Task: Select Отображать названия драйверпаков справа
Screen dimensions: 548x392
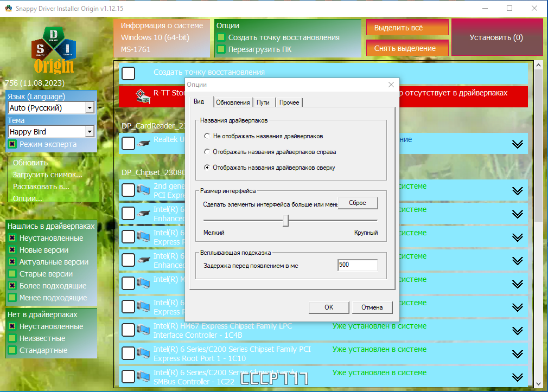Action: pyautogui.click(x=207, y=152)
